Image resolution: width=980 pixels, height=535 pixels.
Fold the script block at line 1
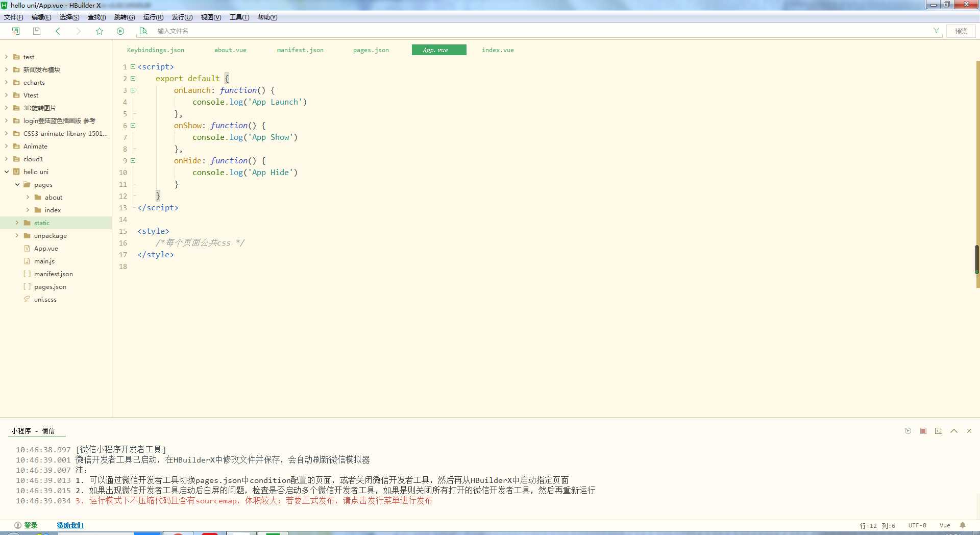[133, 67]
